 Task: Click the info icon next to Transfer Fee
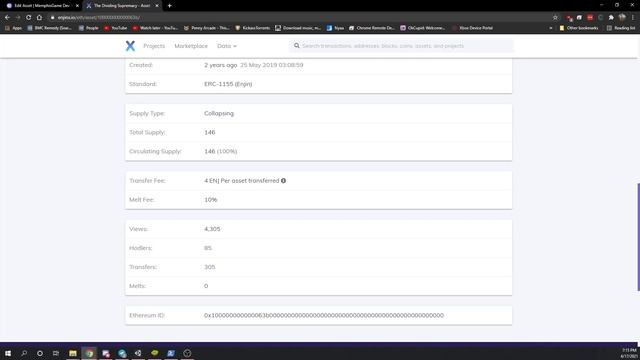(x=283, y=180)
